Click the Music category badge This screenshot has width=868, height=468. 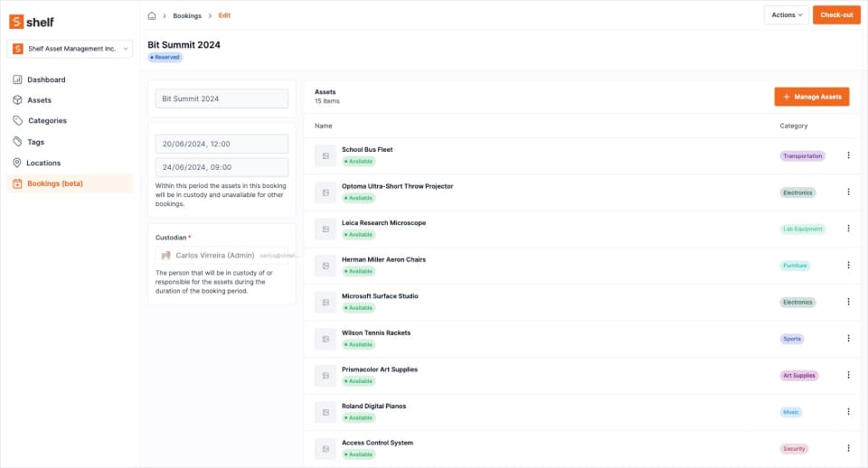click(791, 412)
